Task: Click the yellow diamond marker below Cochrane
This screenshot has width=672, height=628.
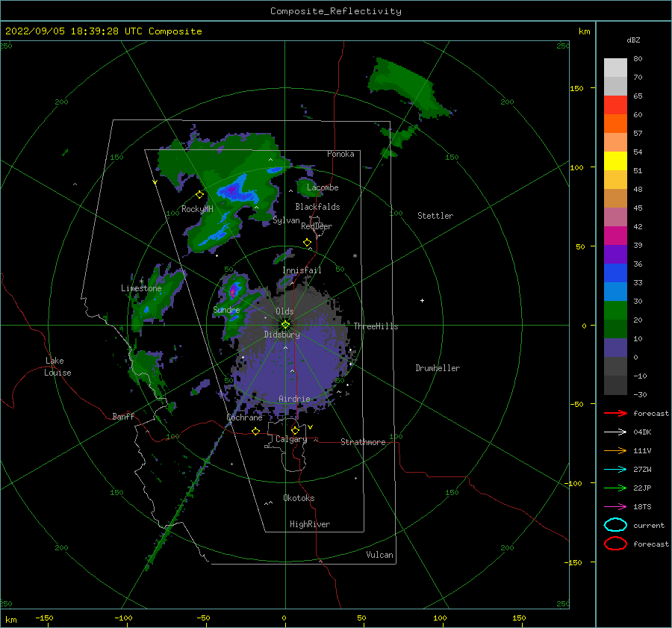Action: (256, 431)
